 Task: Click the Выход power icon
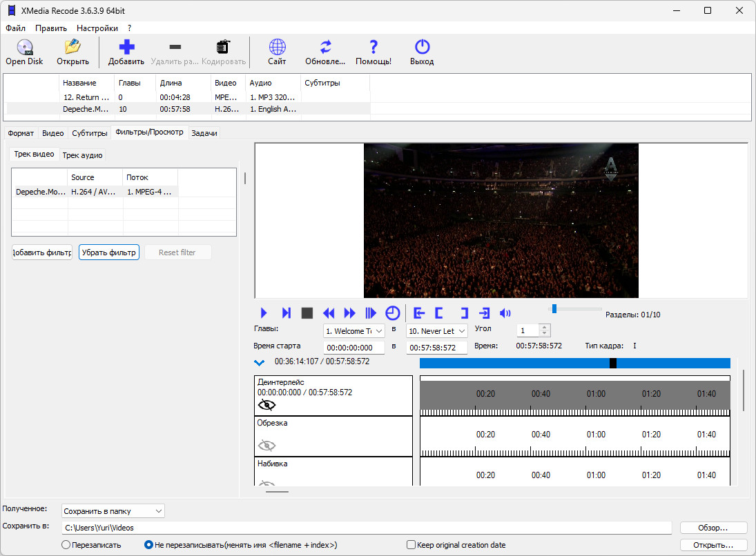click(422, 47)
